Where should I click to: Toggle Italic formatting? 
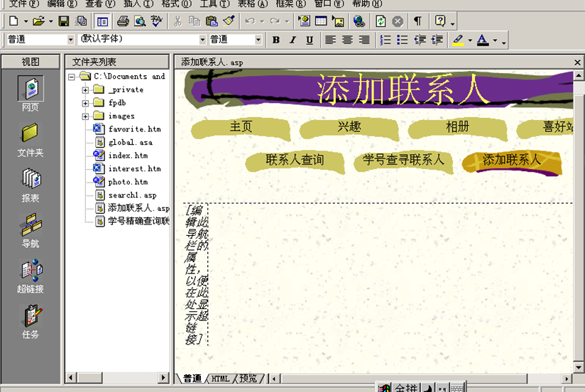click(x=292, y=40)
